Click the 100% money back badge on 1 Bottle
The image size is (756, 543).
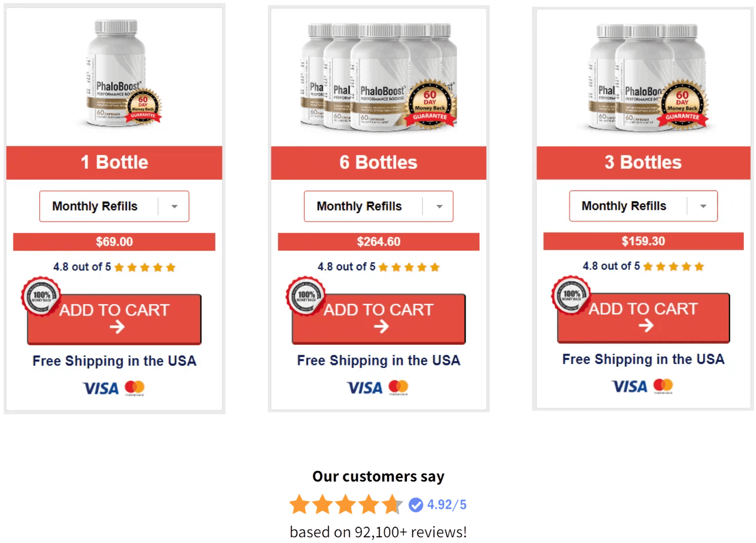(41, 296)
